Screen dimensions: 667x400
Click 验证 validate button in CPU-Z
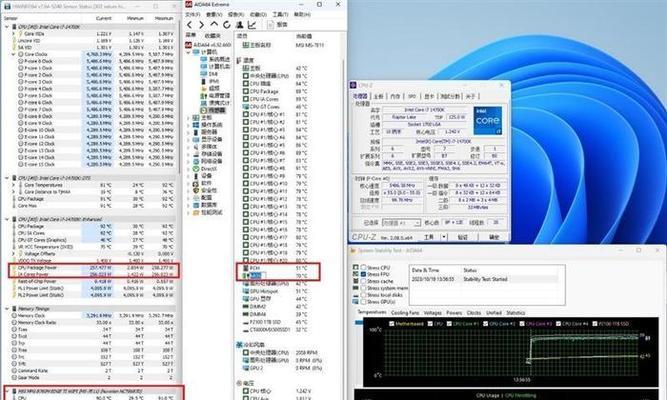(x=463, y=237)
